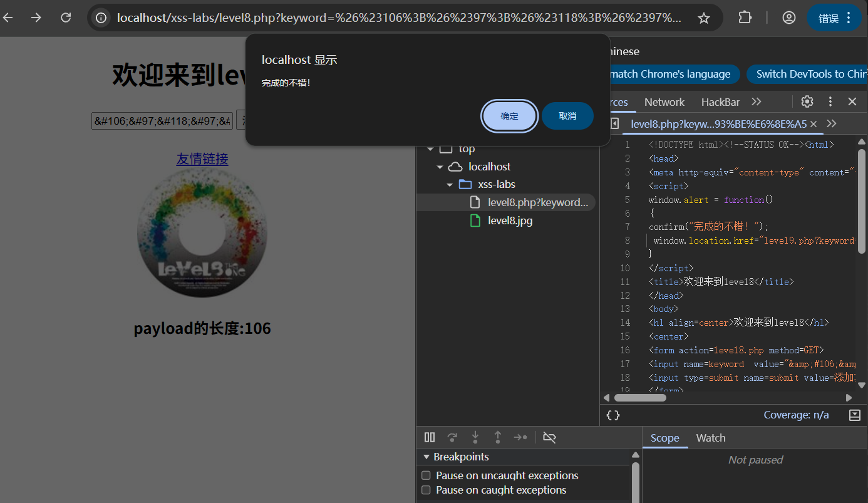Image resolution: width=868 pixels, height=503 pixels.
Task: Collapse the xss-labs folder arrow
Action: (x=450, y=184)
